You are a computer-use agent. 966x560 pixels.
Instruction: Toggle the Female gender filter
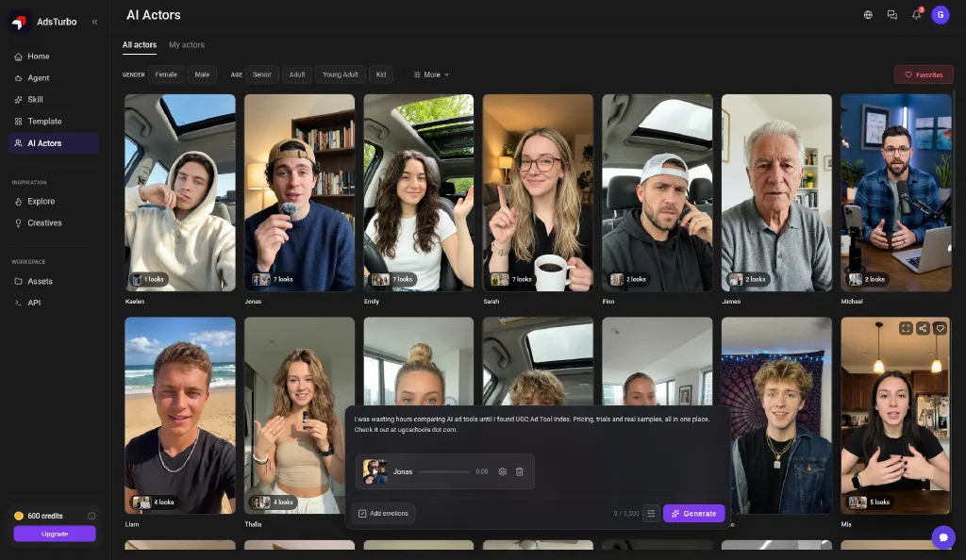[166, 74]
